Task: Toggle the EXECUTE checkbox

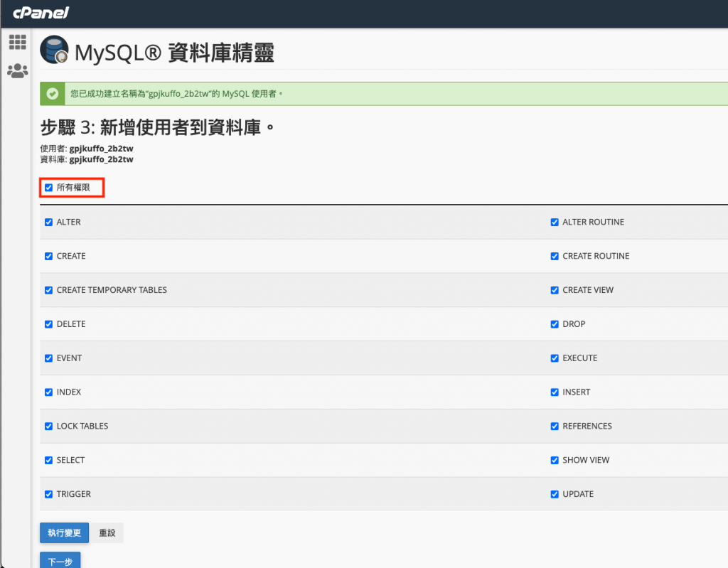Action: [555, 358]
